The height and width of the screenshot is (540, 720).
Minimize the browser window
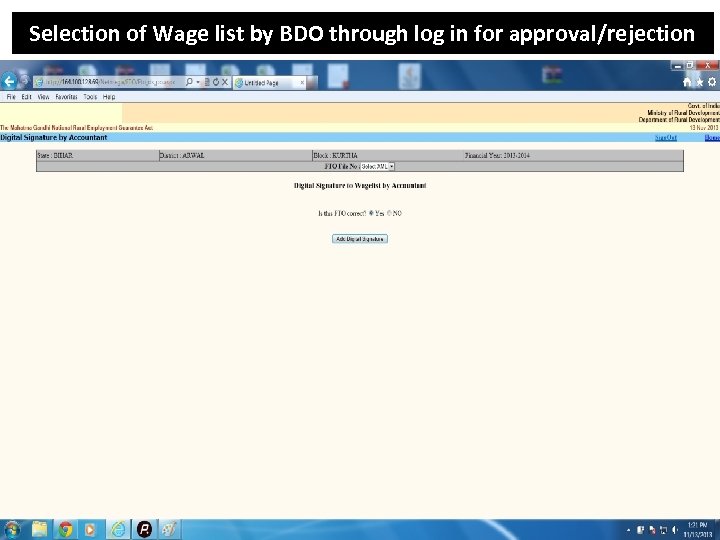click(677, 66)
